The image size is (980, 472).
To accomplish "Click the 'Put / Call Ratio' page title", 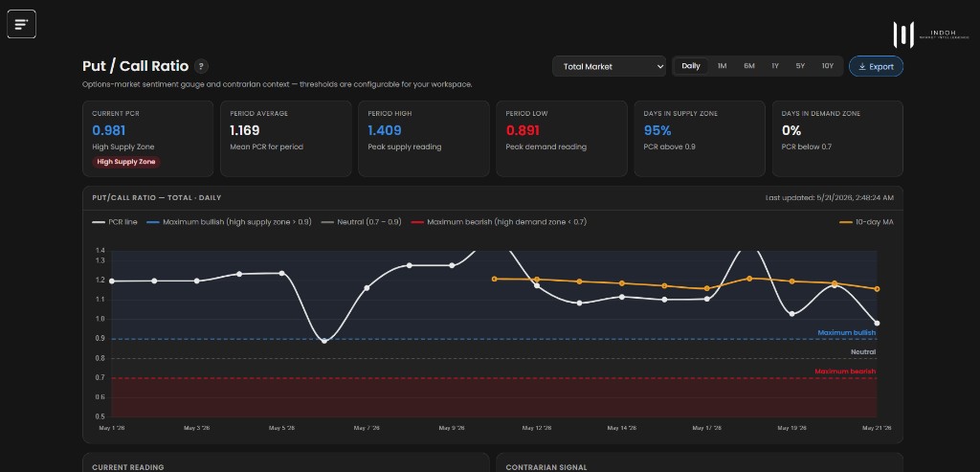I will point(136,66).
